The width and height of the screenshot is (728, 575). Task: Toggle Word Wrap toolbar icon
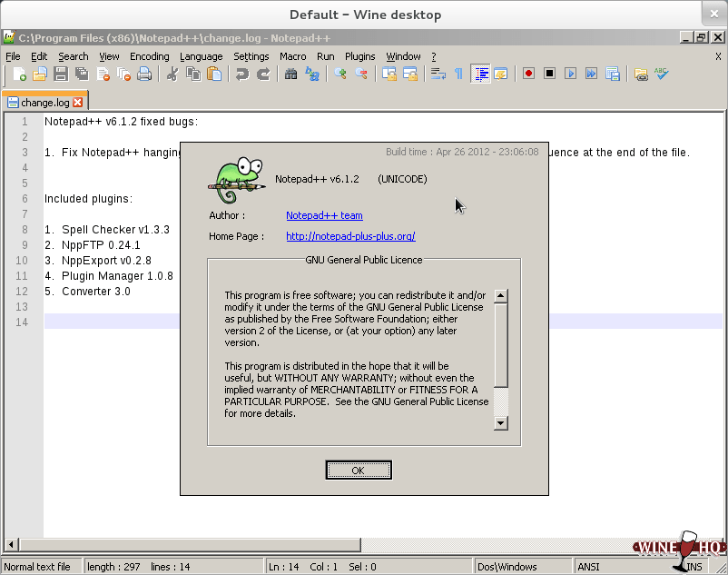tap(438, 74)
